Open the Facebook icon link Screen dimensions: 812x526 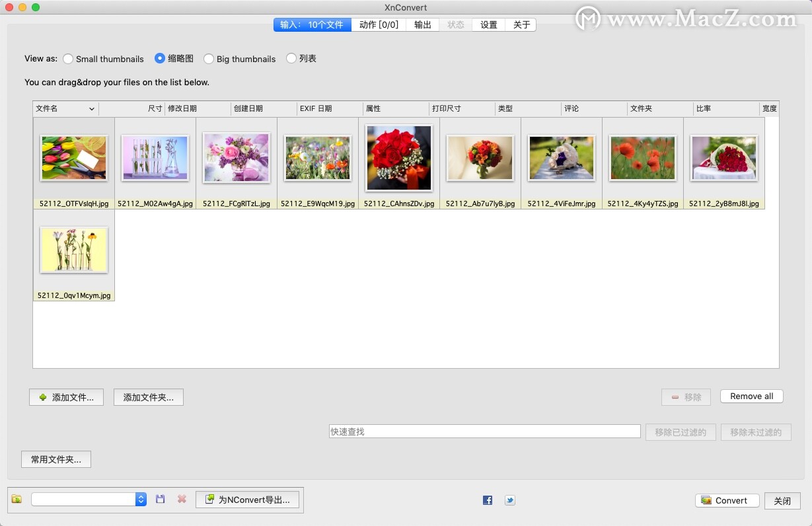point(488,500)
